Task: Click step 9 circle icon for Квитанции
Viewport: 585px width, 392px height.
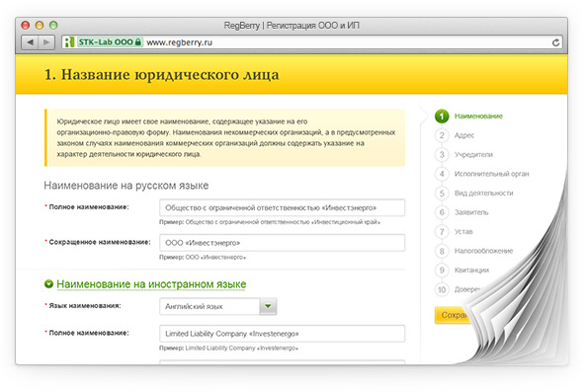Action: coord(442,271)
